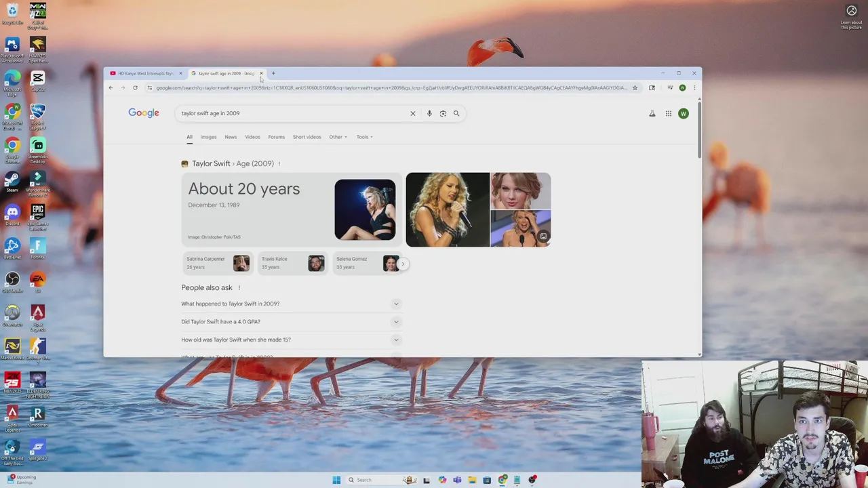Image resolution: width=868 pixels, height=488 pixels.
Task: Select the All results tab
Action: click(190, 137)
